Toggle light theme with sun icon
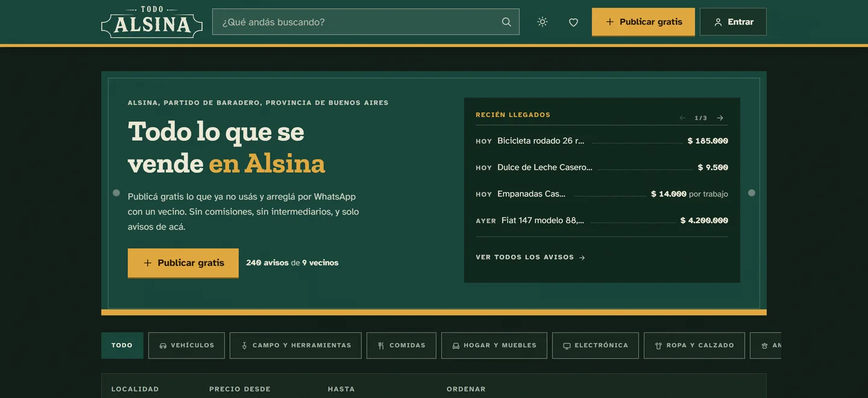Screen dimensions: 868x398 click(542, 22)
